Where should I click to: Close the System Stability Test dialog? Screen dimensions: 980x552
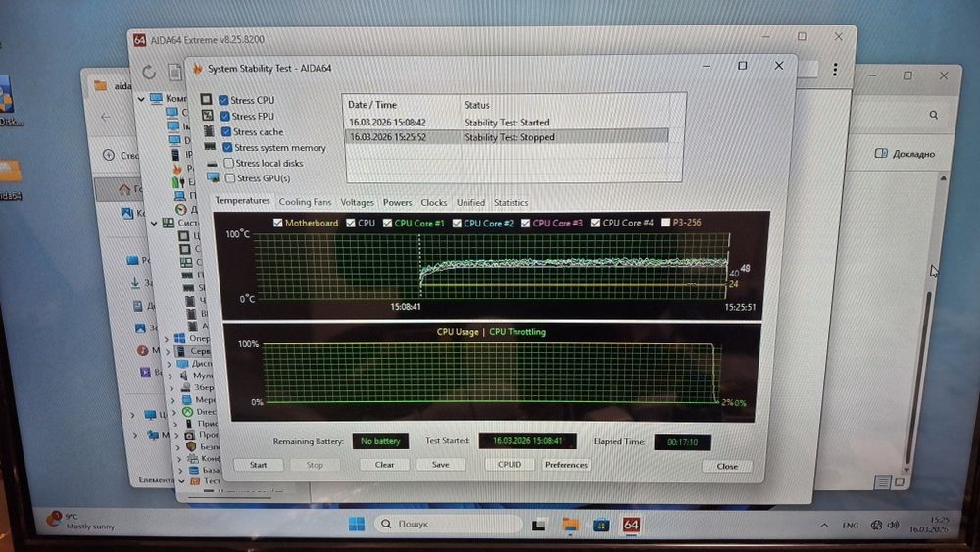coord(727,466)
